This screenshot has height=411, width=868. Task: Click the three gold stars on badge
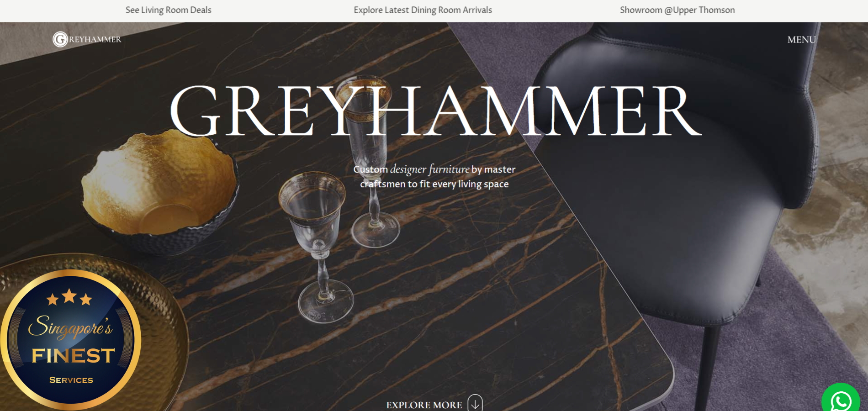pos(69,297)
